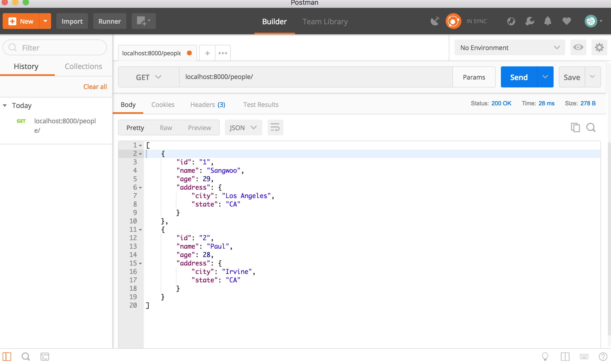The image size is (611, 364).
Task: Open the user profile avatar menu
Action: coord(593,21)
